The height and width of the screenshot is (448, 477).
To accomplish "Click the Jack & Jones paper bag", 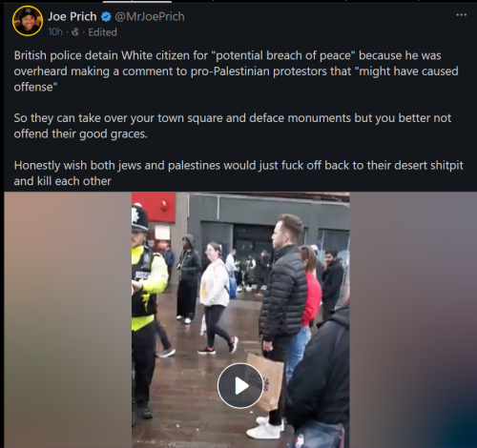I will coord(265,381).
